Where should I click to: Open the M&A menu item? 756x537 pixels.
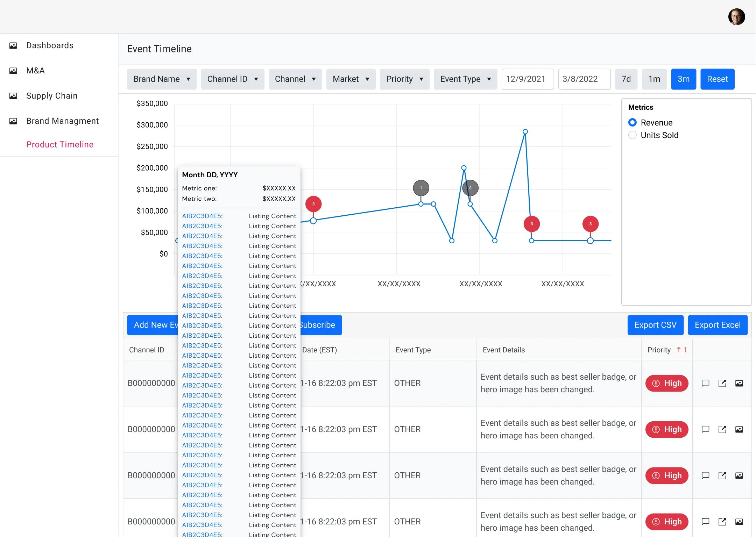click(x=35, y=71)
